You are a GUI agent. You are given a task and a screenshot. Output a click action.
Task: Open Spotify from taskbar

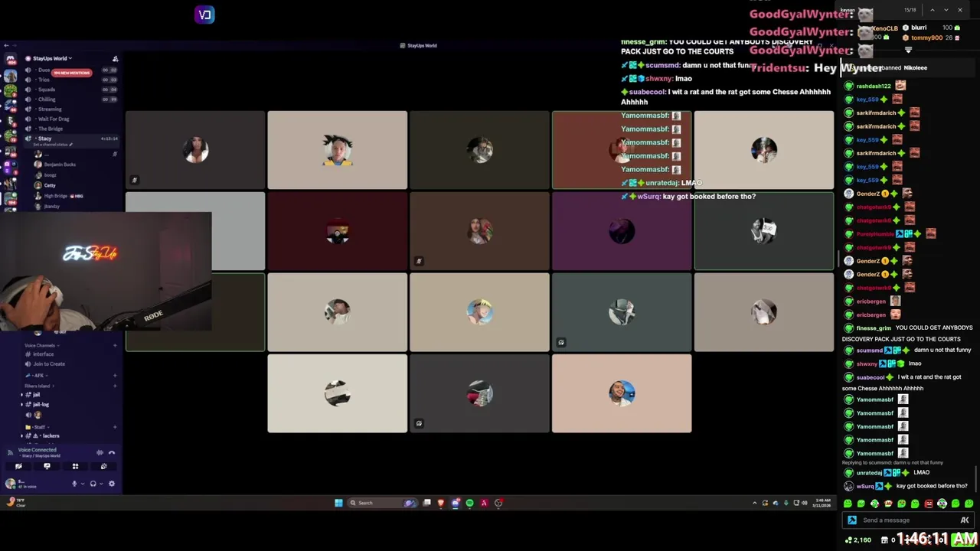point(469,503)
